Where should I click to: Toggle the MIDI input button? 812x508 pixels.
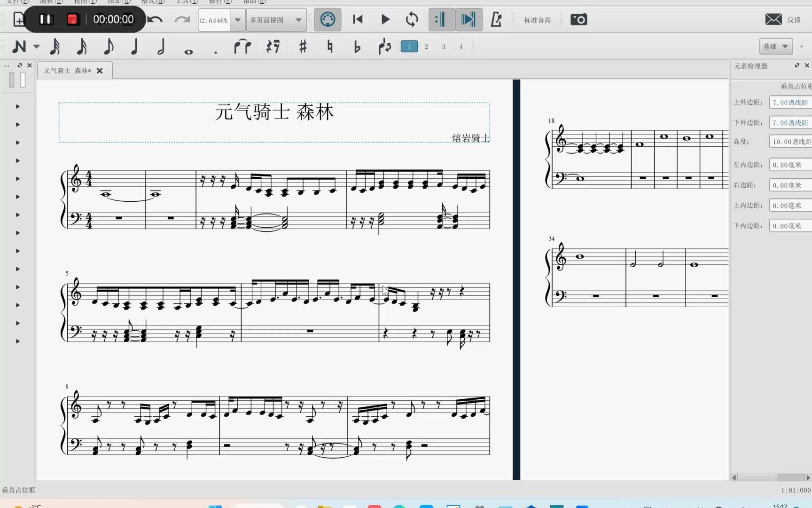coord(328,20)
